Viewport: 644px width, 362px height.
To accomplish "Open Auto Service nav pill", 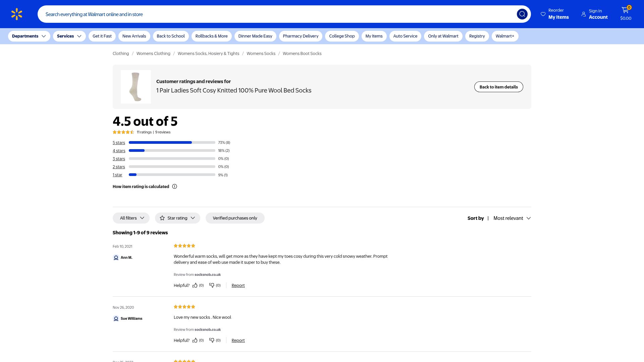I will [x=405, y=36].
